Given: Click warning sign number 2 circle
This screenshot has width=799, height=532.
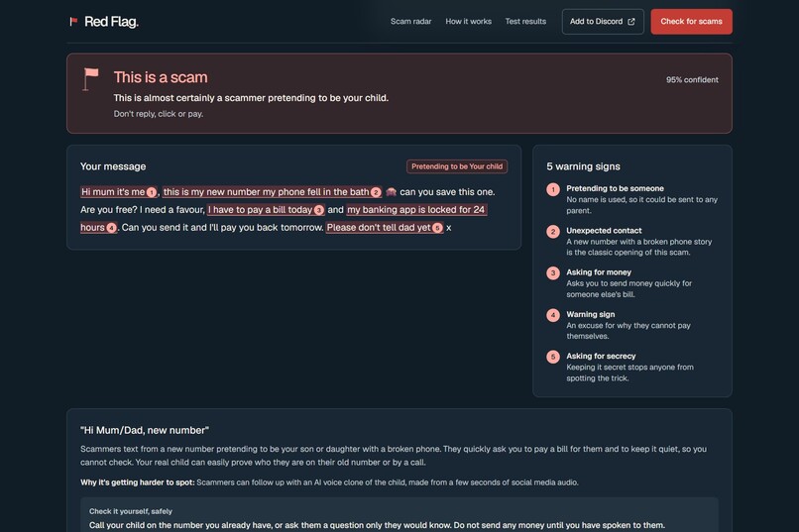Looking at the screenshot, I should point(553,232).
